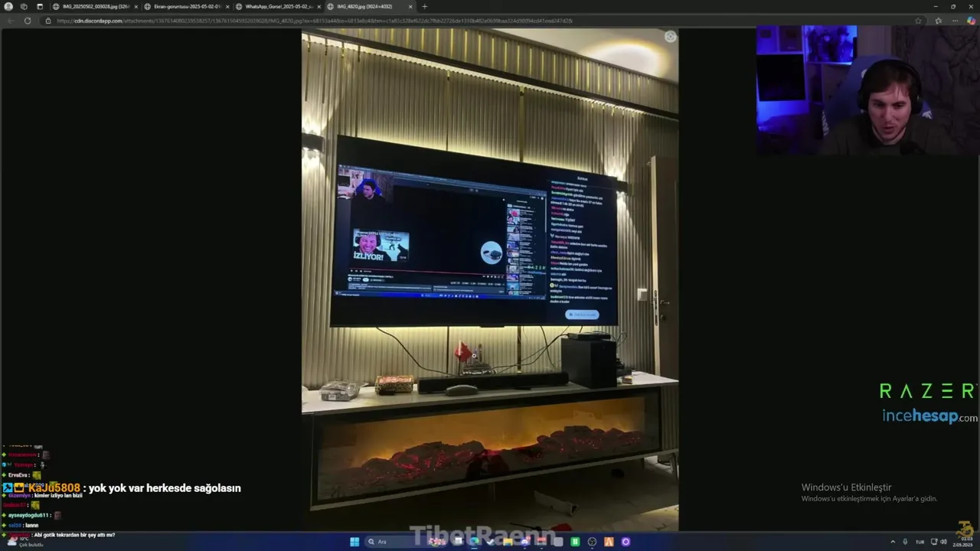Screen dimensions: 980x551
Task: Open the Edge browser taskbar icon
Action: tap(475, 542)
